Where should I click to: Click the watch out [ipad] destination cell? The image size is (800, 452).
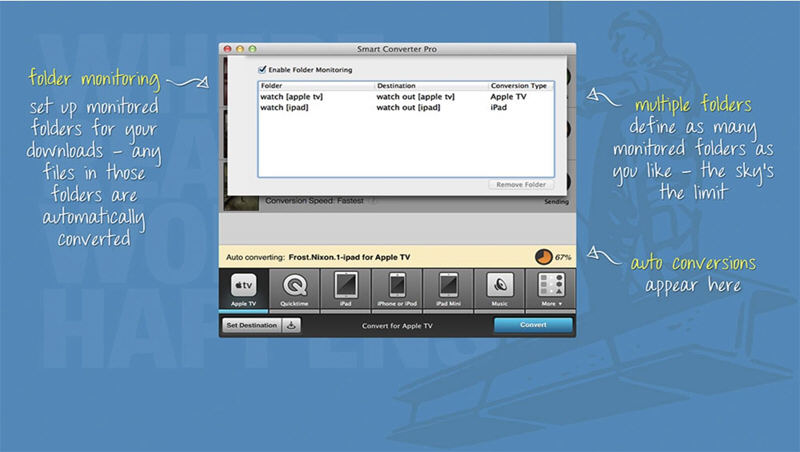coord(408,108)
